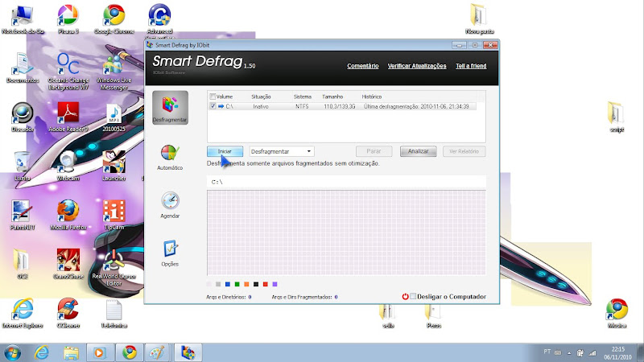Click the Parar button
Screen dimensions: 644x362
coord(374,151)
